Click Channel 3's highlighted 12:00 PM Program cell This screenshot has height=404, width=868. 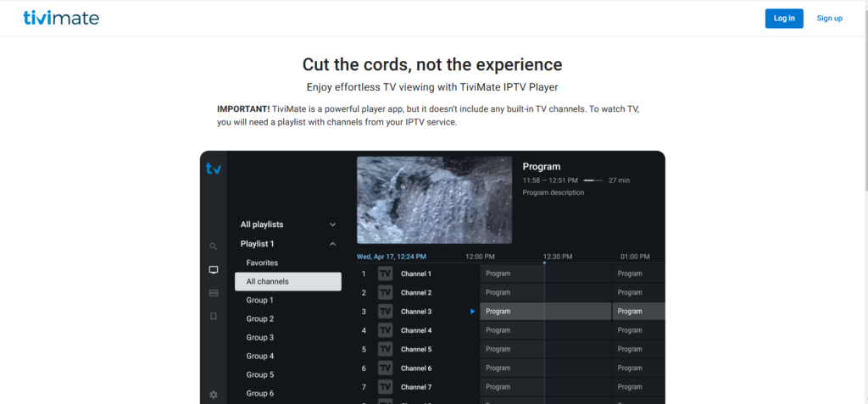(545, 311)
